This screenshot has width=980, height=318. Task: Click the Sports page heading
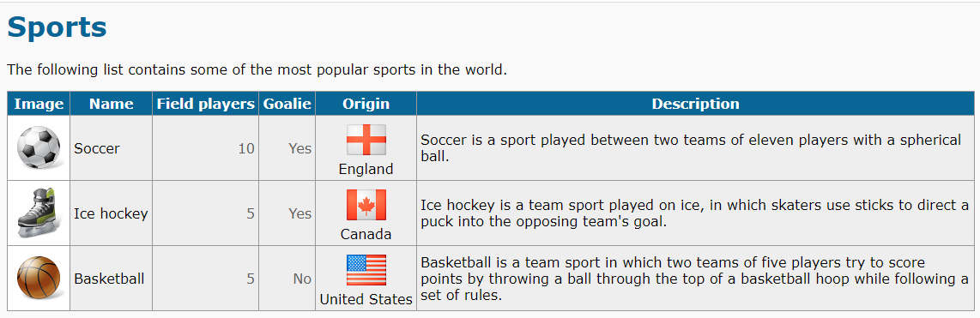click(x=57, y=28)
